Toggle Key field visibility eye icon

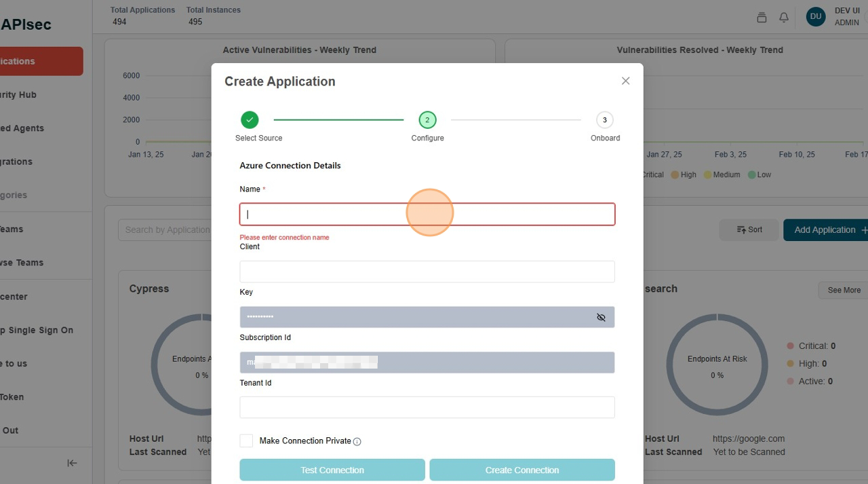[x=601, y=317]
